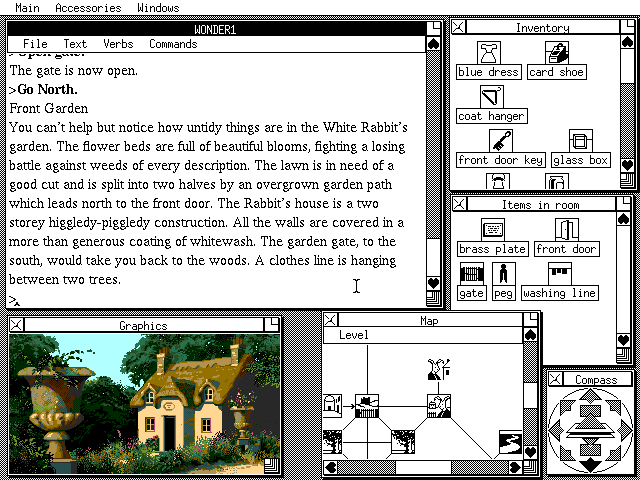Open the Commands menu
The image size is (640, 480).
[x=173, y=44]
